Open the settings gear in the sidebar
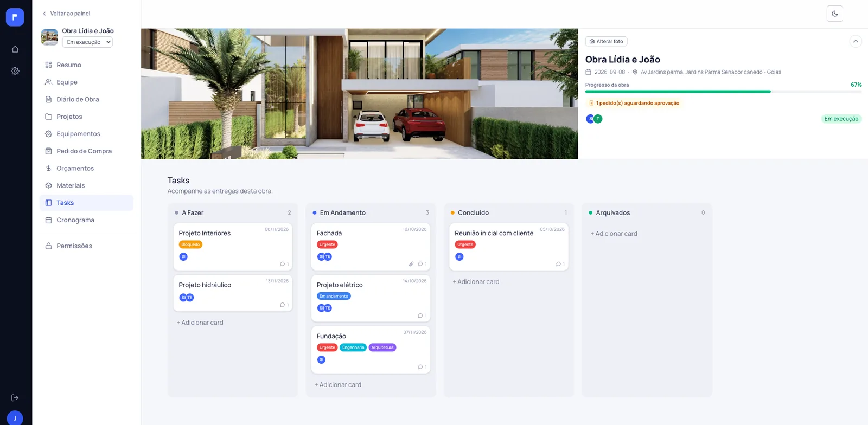 click(15, 71)
